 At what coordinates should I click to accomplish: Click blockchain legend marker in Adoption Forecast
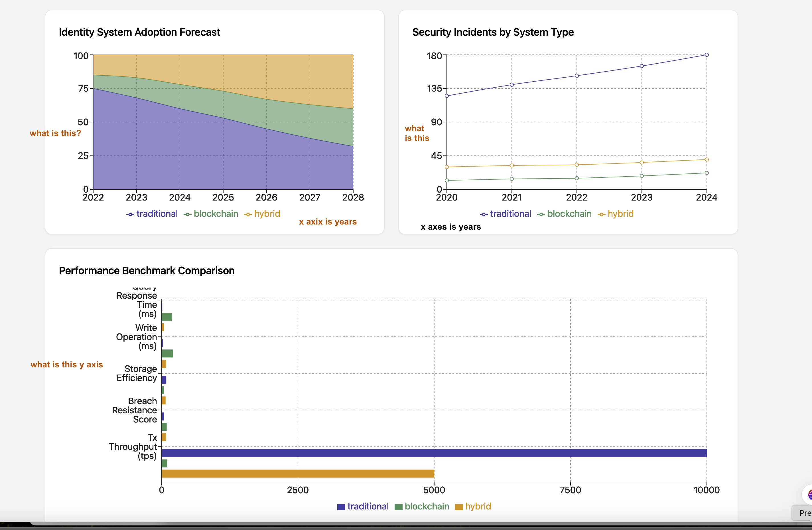tap(187, 215)
